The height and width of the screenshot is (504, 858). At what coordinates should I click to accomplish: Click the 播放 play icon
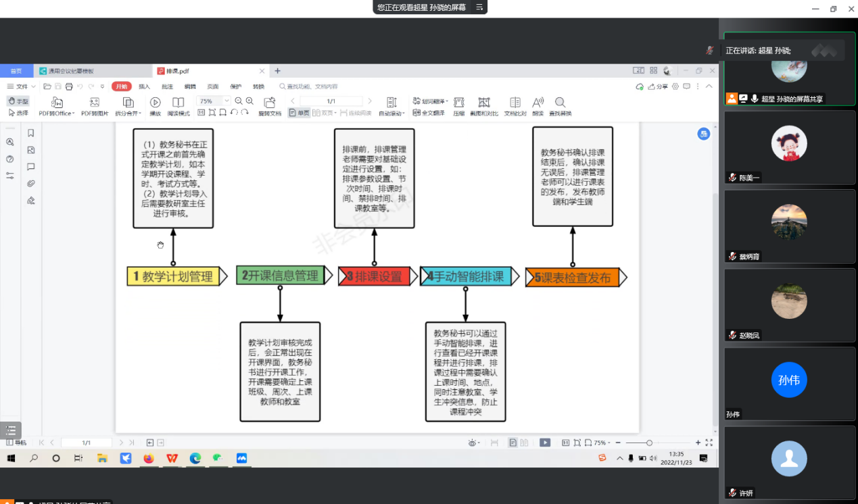pos(155,102)
